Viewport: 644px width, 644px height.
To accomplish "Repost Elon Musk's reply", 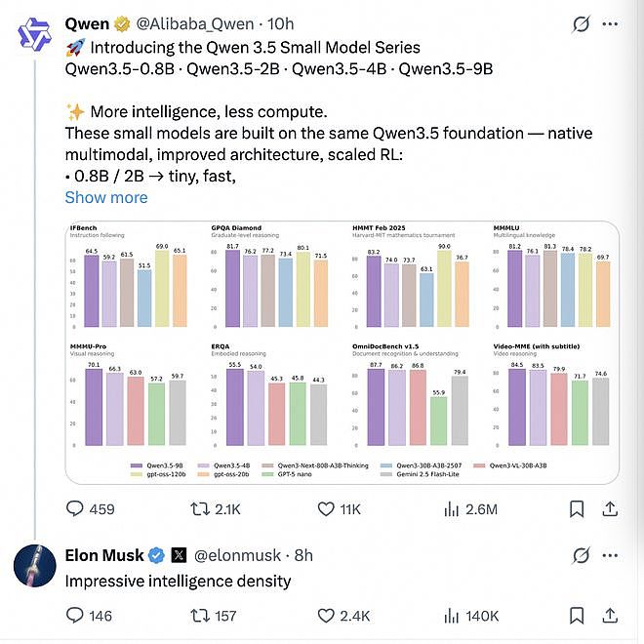I will click(x=213, y=616).
